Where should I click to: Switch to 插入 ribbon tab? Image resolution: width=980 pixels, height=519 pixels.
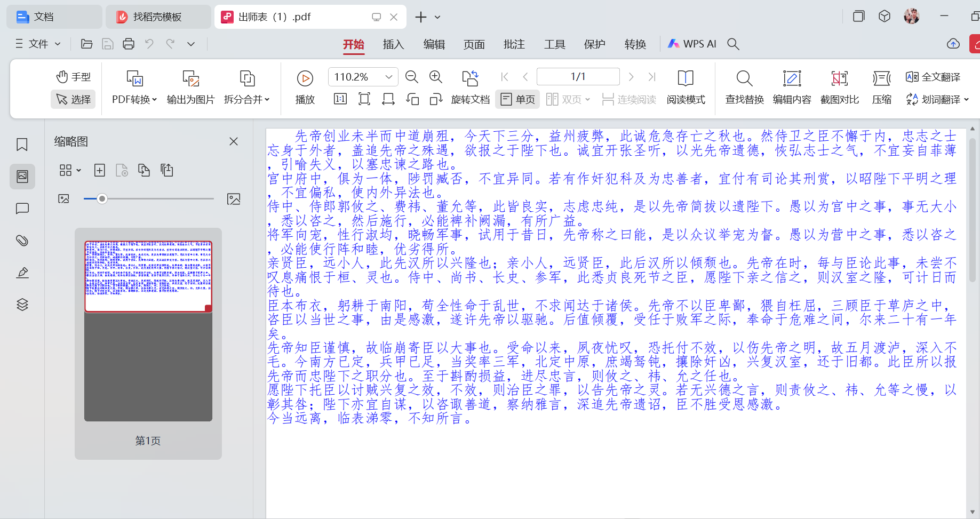(394, 44)
